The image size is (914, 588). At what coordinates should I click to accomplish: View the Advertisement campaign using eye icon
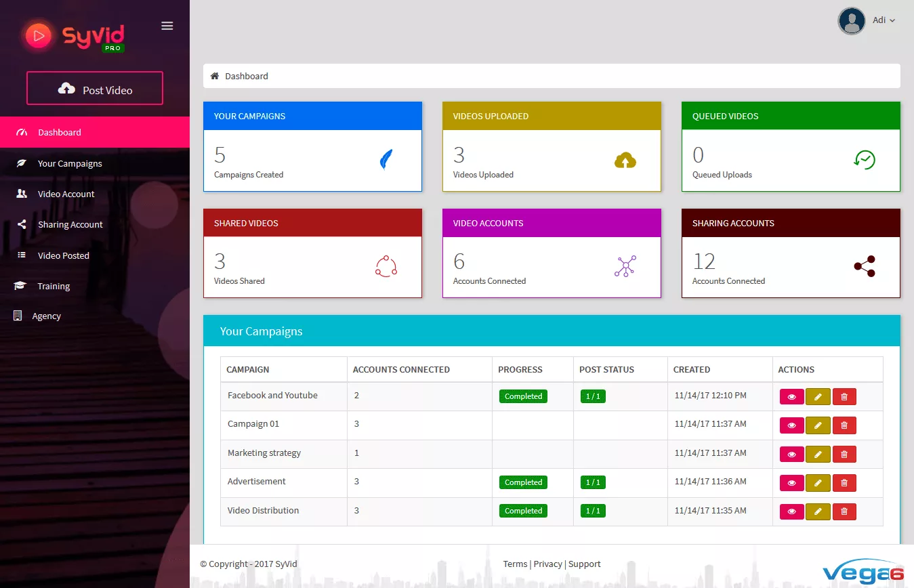pyautogui.click(x=791, y=483)
